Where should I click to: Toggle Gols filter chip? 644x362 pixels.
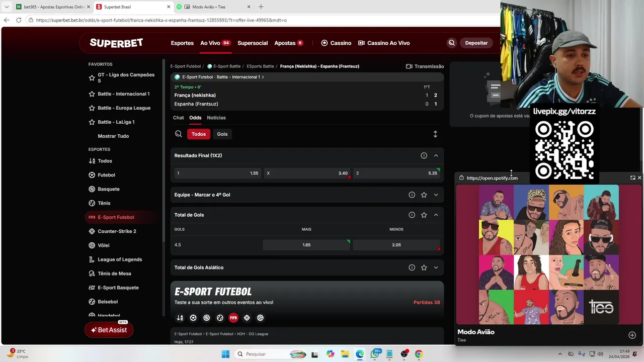click(222, 134)
